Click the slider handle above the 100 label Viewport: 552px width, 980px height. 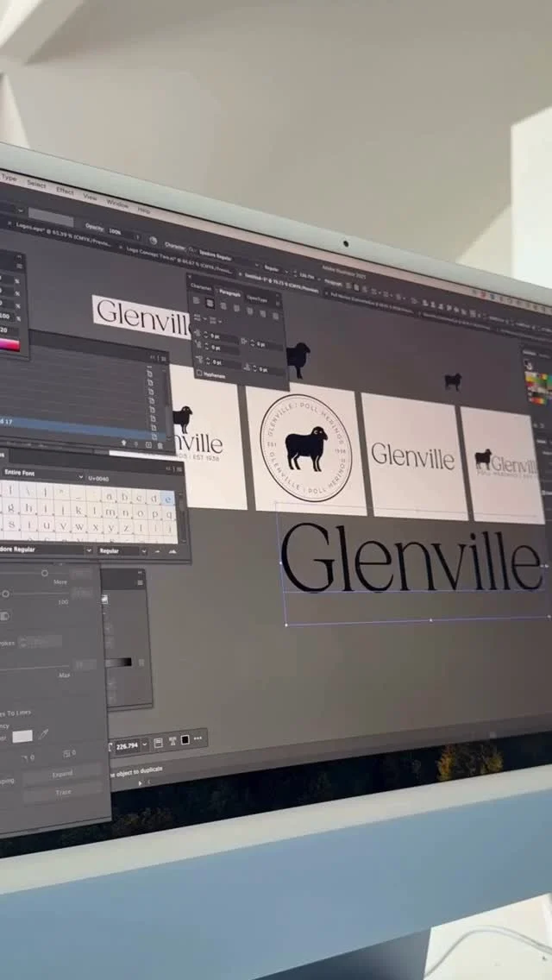pos(6,594)
